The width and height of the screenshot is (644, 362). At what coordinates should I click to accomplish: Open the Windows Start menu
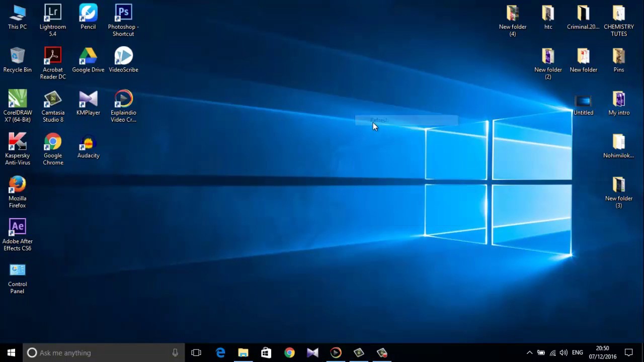click(x=11, y=352)
